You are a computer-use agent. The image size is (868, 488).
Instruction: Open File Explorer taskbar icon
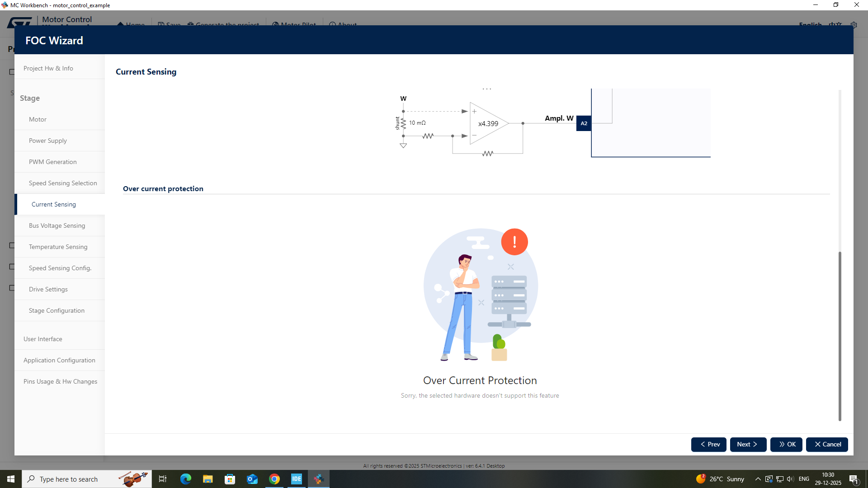click(x=208, y=479)
